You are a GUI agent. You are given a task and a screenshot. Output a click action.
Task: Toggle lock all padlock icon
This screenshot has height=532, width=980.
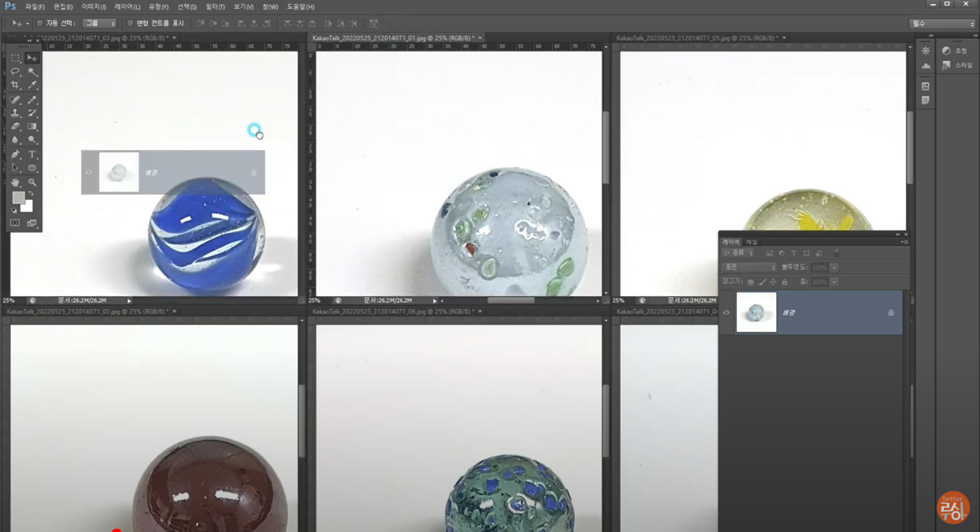coord(784,282)
